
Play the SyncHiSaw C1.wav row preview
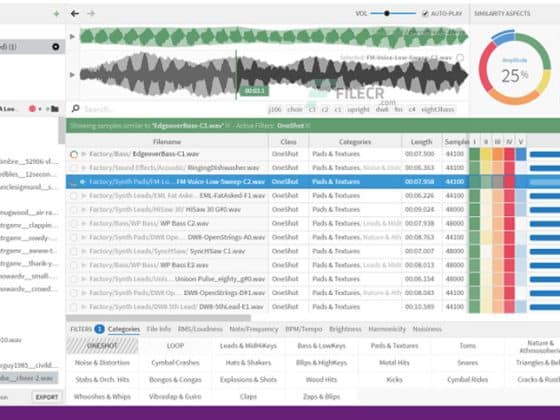point(84,251)
